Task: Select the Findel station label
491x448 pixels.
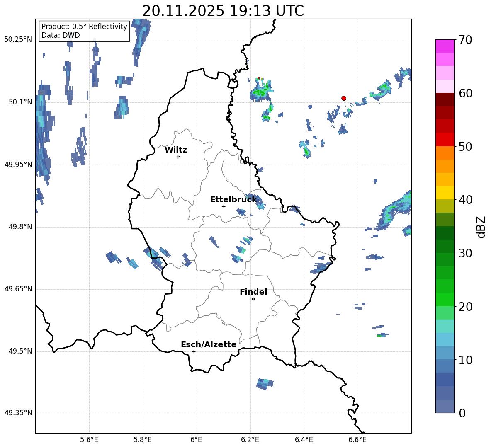Action: click(253, 292)
